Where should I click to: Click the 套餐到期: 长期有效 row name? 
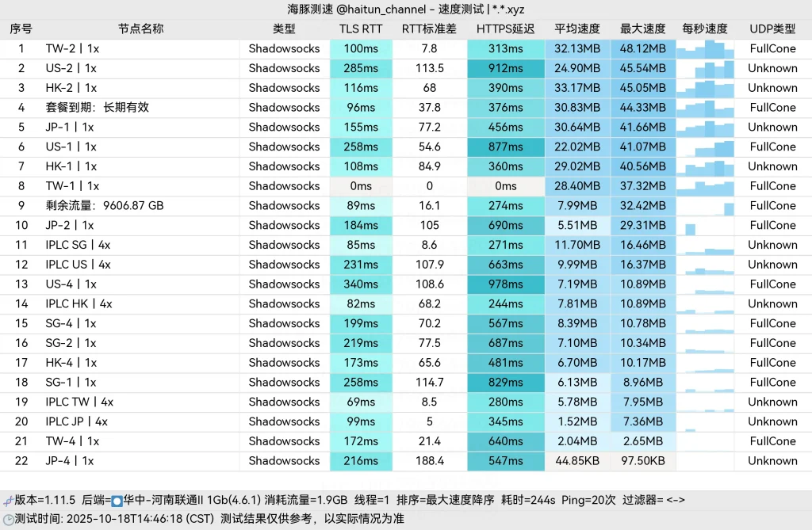[x=98, y=107]
